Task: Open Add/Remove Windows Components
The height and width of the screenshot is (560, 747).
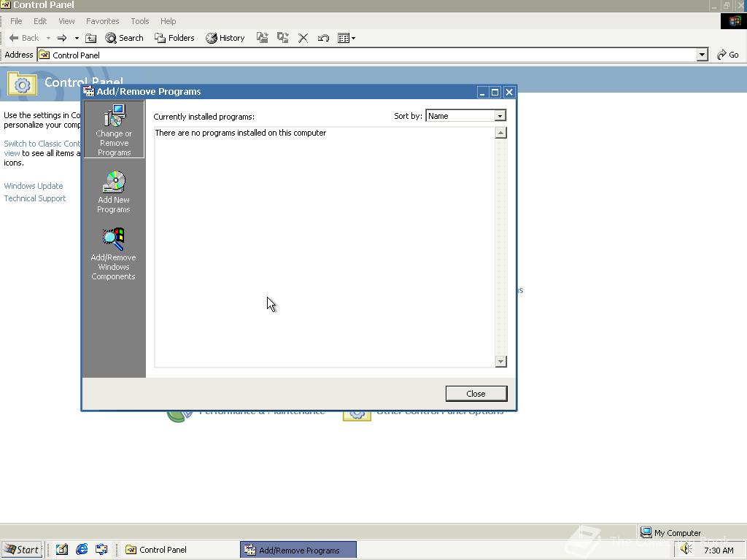Action: pos(113,254)
